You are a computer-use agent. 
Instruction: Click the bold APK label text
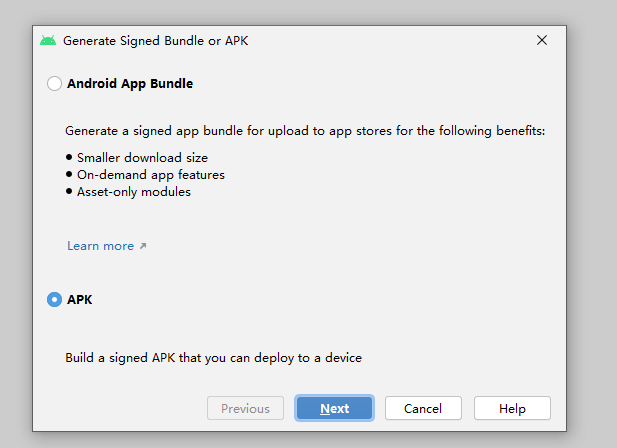(x=79, y=300)
